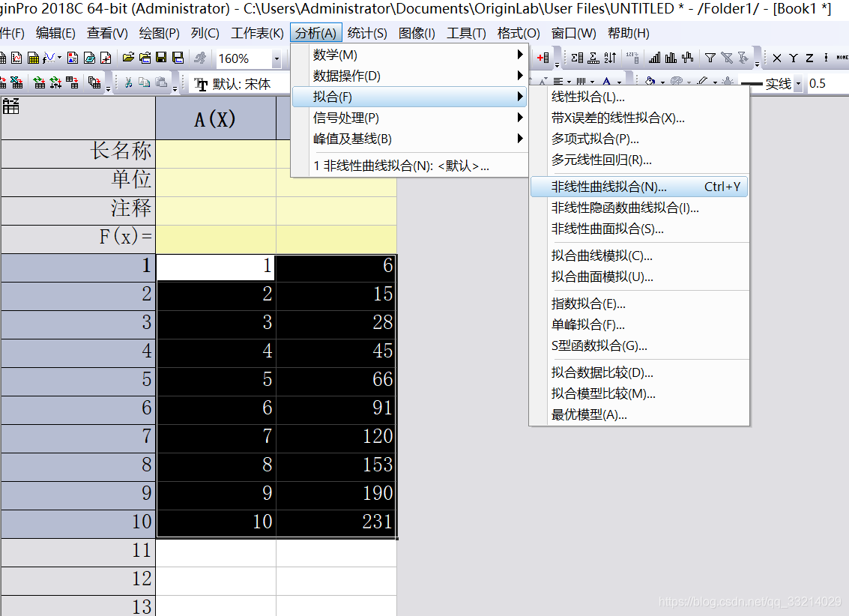
Task: Open the Fill Color dropdown arrow
Action: pyautogui.click(x=662, y=83)
